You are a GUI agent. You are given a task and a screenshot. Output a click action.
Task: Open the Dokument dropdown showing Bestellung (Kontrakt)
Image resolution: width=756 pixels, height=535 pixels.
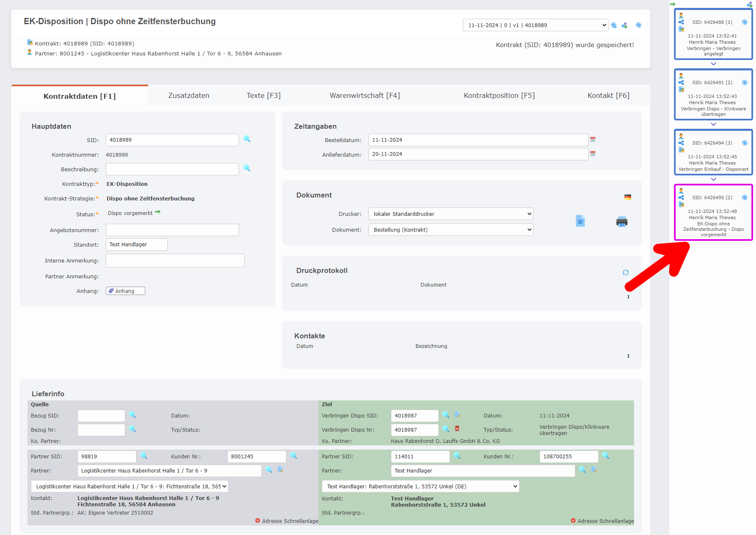[451, 230]
